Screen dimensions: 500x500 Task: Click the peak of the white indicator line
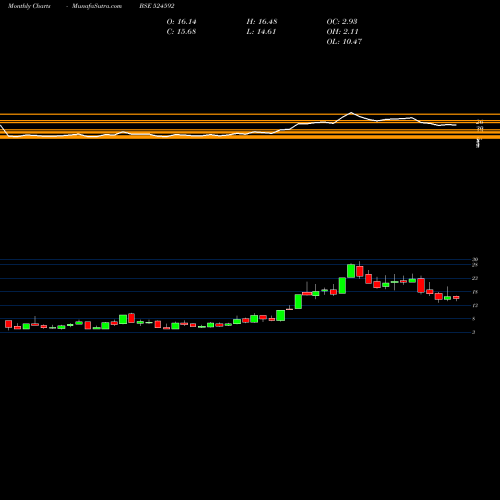click(351, 113)
